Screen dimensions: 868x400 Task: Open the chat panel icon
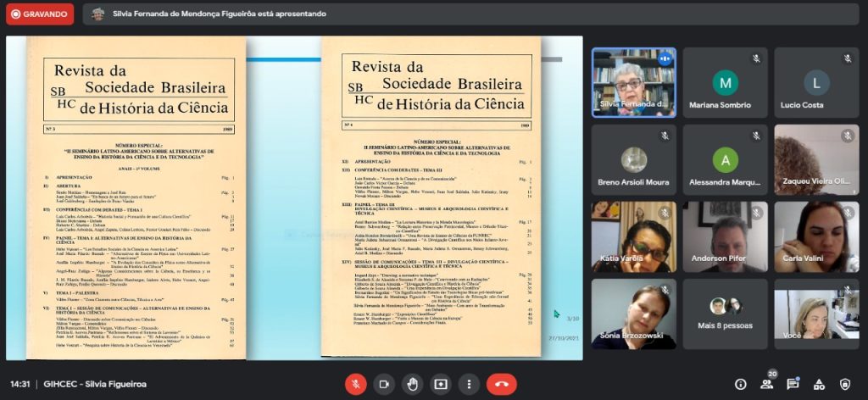click(793, 384)
